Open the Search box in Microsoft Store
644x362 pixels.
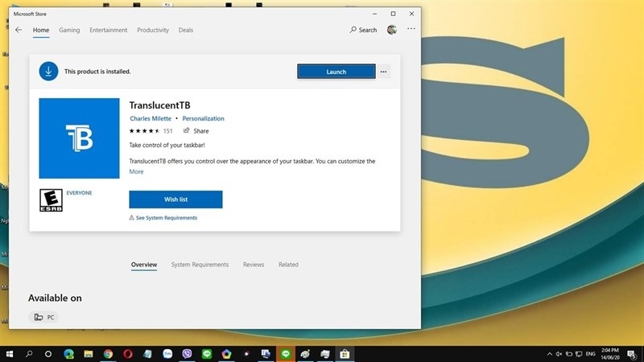(x=363, y=30)
